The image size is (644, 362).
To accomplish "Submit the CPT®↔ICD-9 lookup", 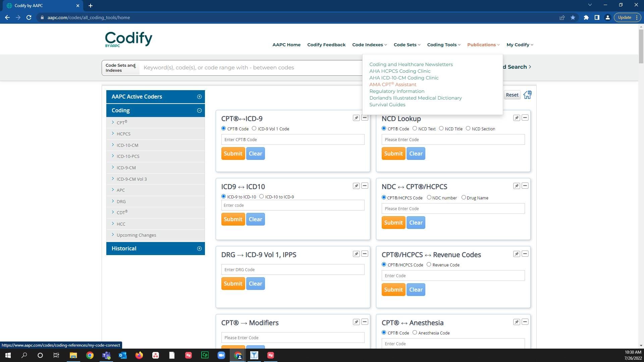I will tap(233, 154).
